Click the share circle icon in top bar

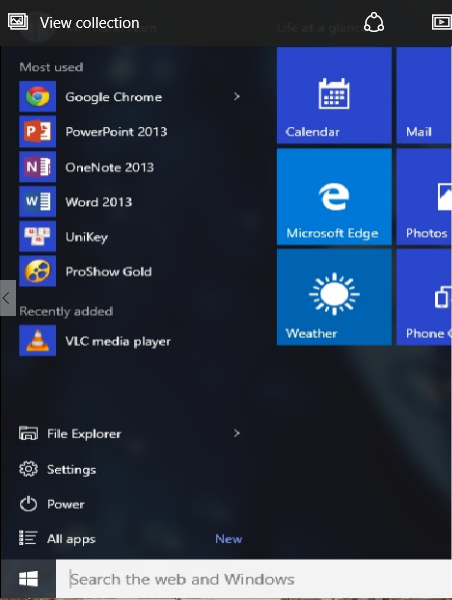coord(374,22)
